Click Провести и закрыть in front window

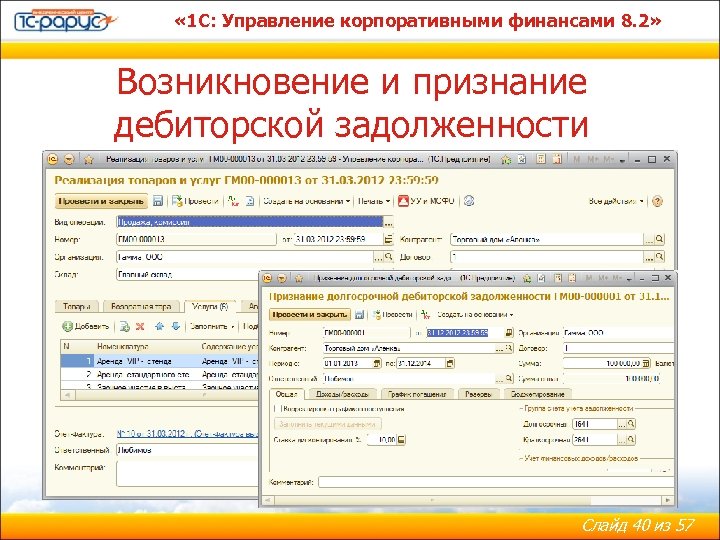point(309,315)
